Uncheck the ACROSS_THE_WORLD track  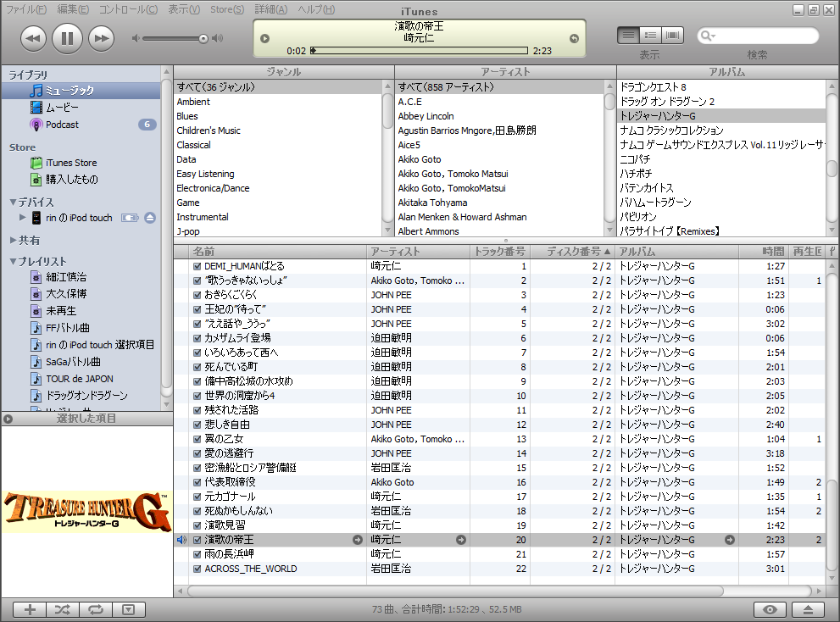(x=197, y=569)
